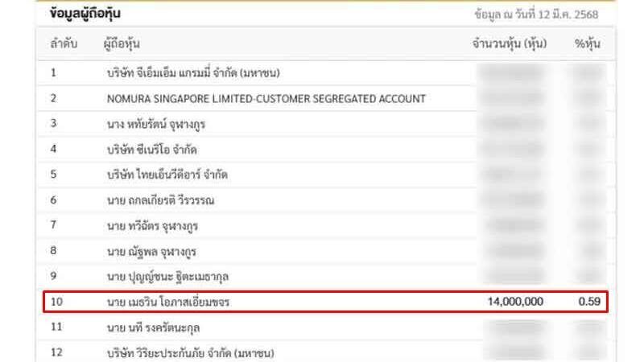Click the ลำดับ column header
Screen dimensions: 644x362
(x=64, y=43)
